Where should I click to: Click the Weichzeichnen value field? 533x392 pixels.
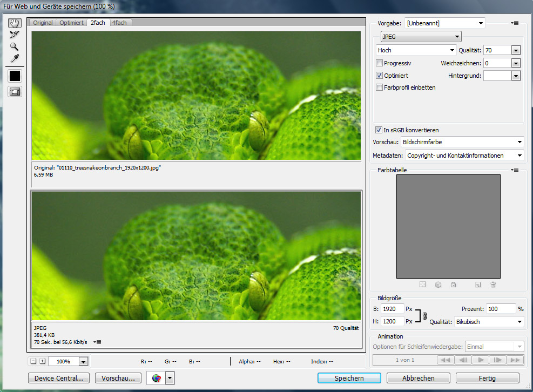pos(498,63)
